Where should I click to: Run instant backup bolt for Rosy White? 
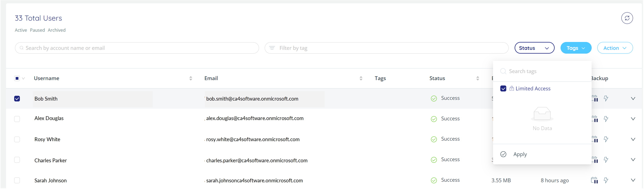[x=606, y=139]
